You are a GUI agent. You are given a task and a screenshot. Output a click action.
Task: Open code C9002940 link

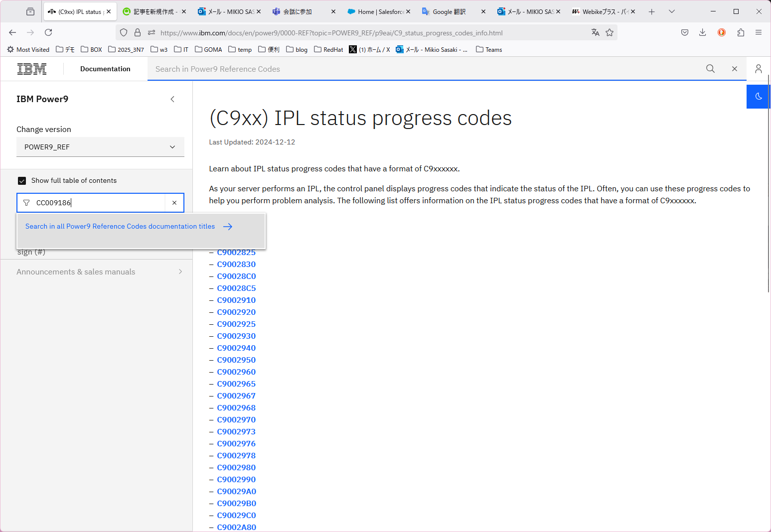pos(236,348)
